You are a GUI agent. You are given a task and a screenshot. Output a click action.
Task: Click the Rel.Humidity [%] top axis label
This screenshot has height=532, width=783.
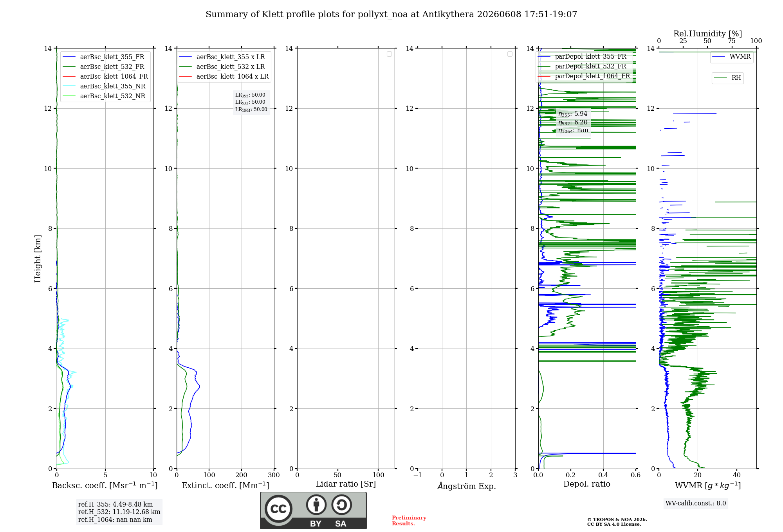pos(707,34)
